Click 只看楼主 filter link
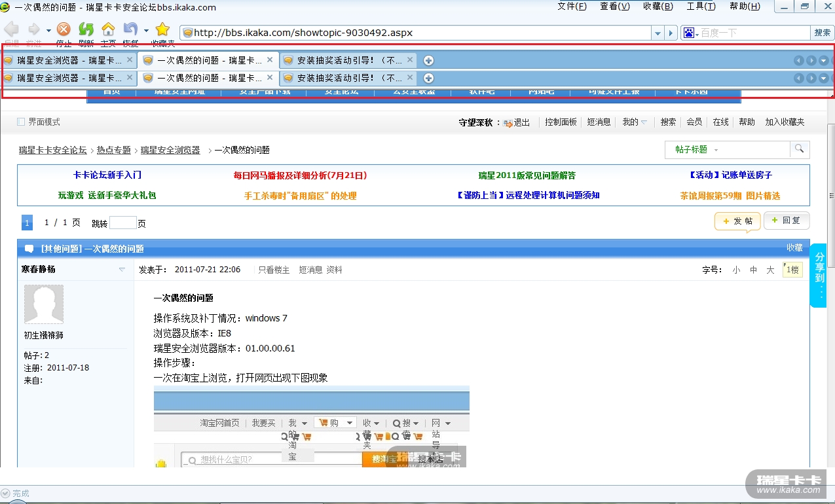The width and height of the screenshot is (835, 504). (x=274, y=270)
